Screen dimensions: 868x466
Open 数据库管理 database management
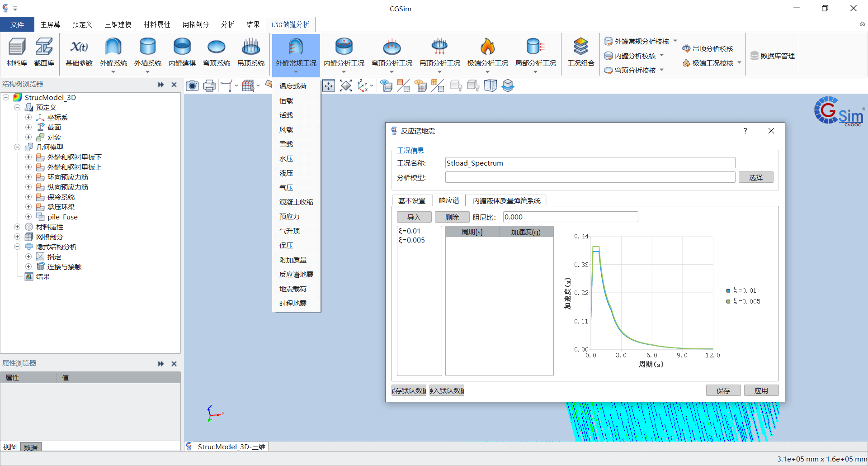click(x=772, y=56)
